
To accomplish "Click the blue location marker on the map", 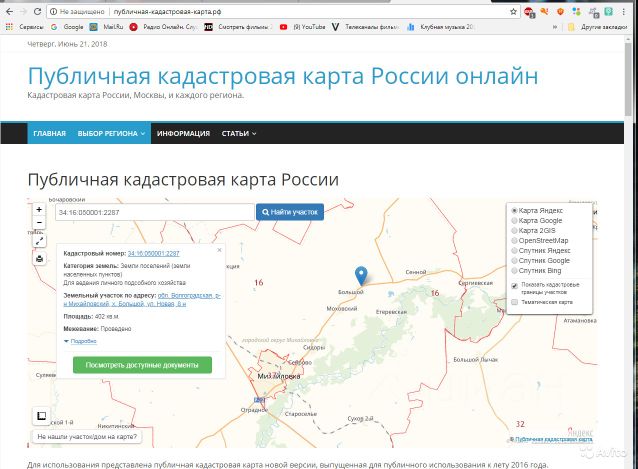I will (361, 276).
